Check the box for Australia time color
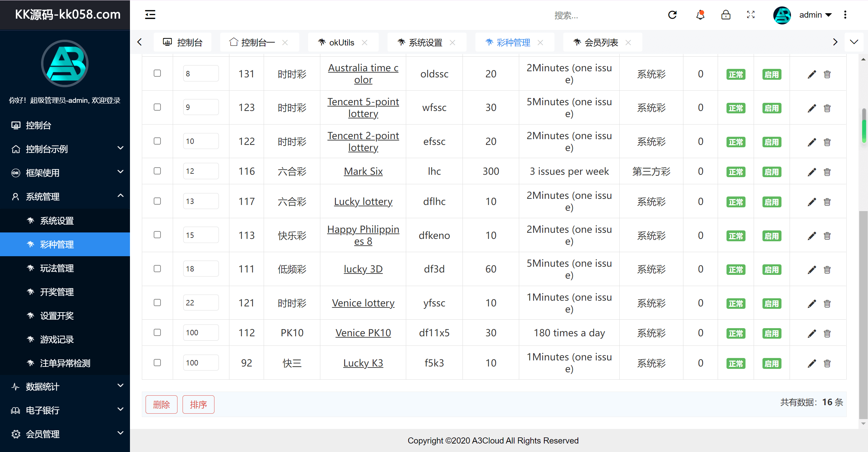This screenshot has width=868, height=452. [x=157, y=73]
